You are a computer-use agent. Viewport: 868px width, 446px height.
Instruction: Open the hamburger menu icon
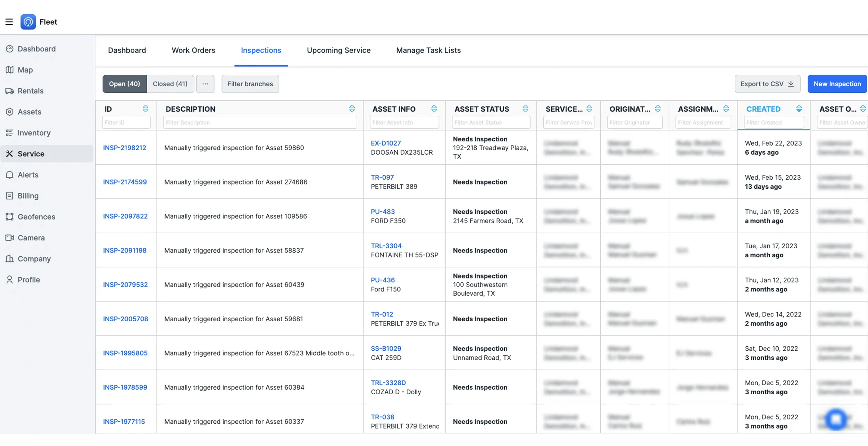click(9, 22)
